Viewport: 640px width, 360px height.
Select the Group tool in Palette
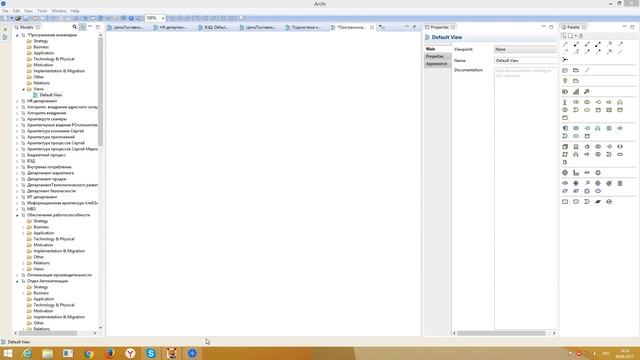(576, 70)
